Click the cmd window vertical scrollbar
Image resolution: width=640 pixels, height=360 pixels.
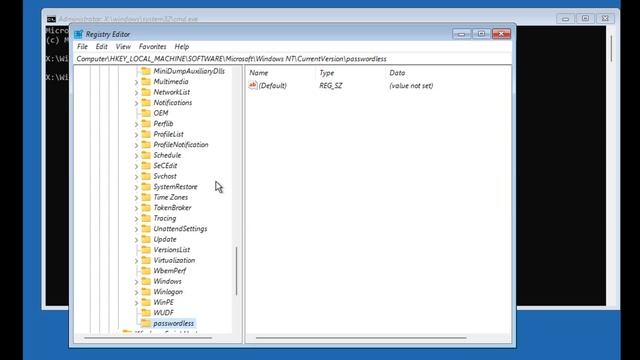point(611,48)
